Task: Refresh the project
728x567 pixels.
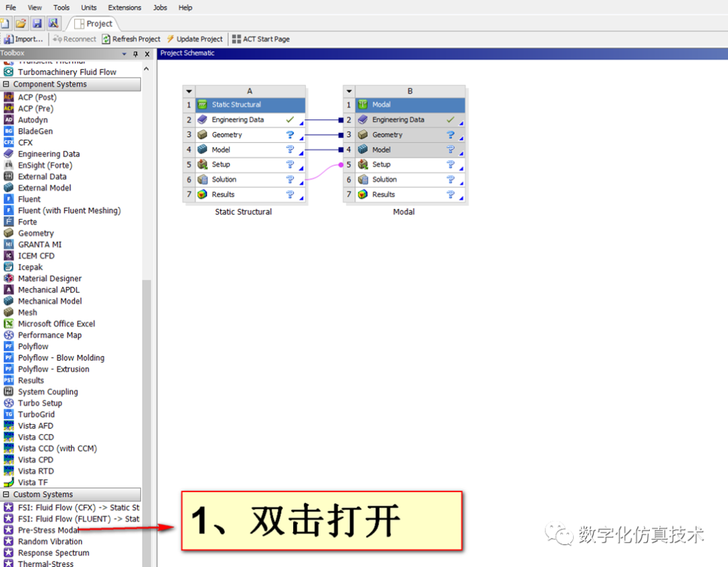Action: [x=131, y=39]
